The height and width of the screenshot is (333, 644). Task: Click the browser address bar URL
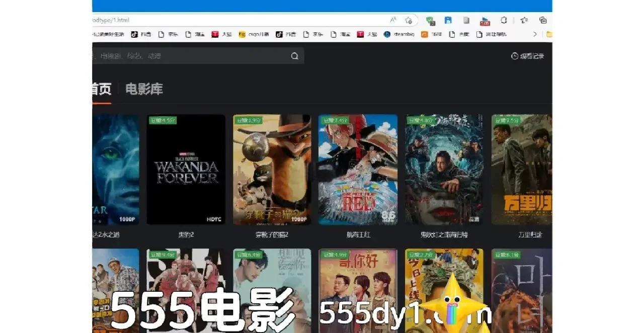[111, 20]
